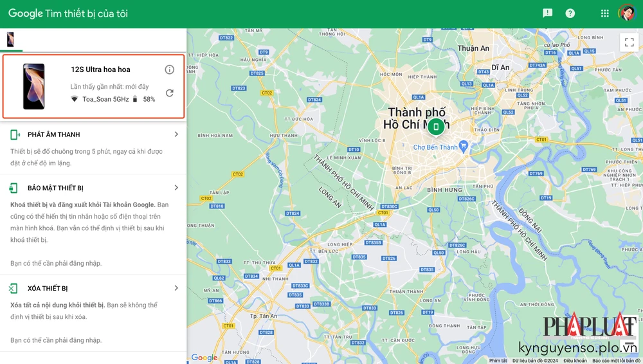The width and height of the screenshot is (643, 364).
Task: Click the Tp. Tân An map label
Action: (x=264, y=316)
